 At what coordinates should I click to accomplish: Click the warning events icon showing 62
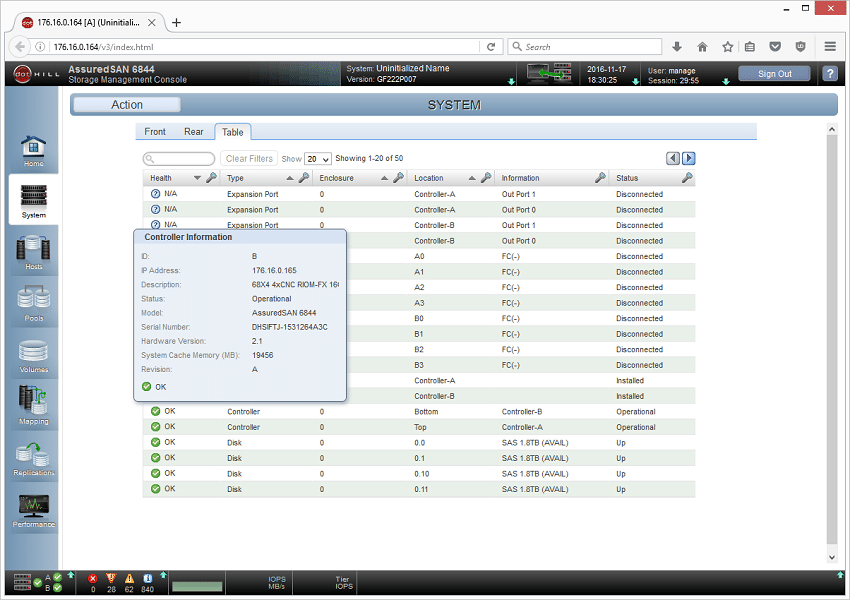[x=129, y=578]
